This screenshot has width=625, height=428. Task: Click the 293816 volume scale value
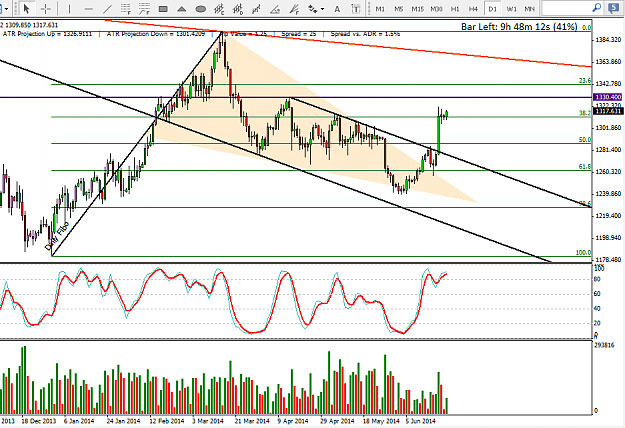(x=604, y=345)
